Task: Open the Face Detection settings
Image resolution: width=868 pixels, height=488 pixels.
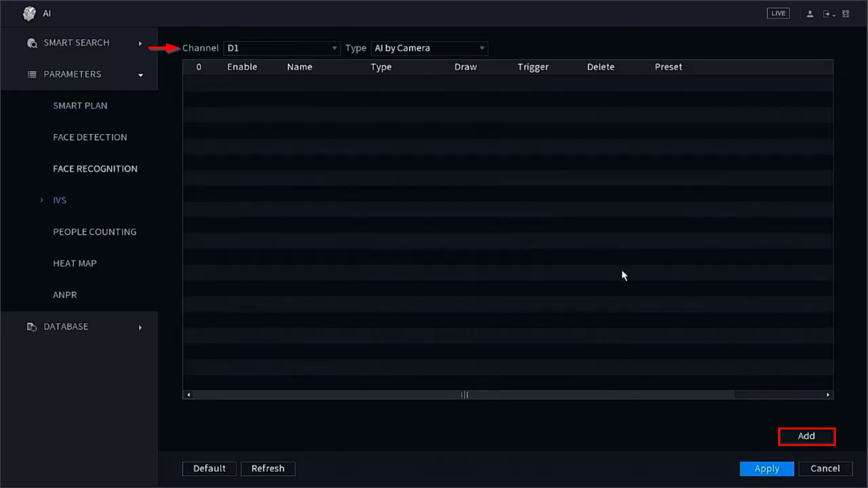Action: tap(90, 137)
